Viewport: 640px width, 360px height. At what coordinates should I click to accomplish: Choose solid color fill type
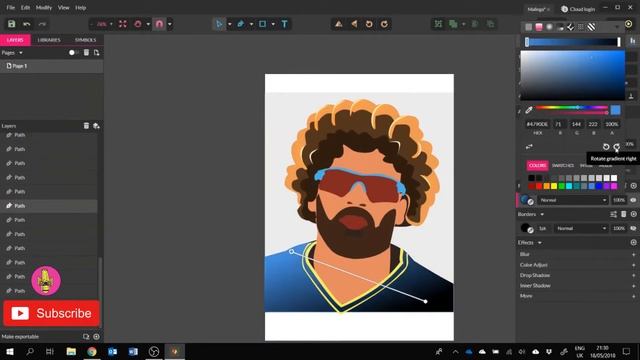pos(529,27)
